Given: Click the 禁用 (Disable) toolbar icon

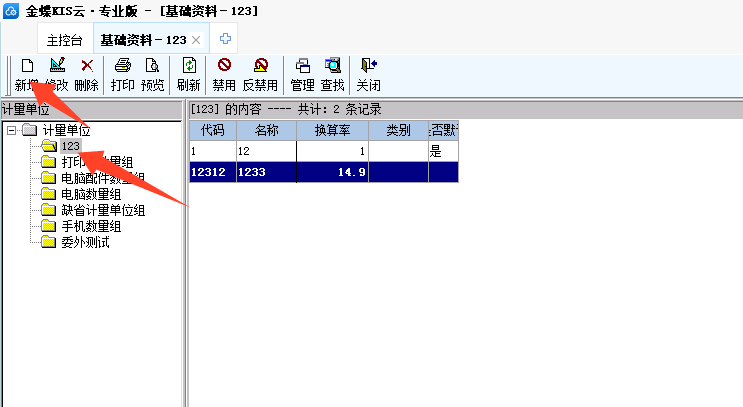Looking at the screenshot, I should 224,66.
